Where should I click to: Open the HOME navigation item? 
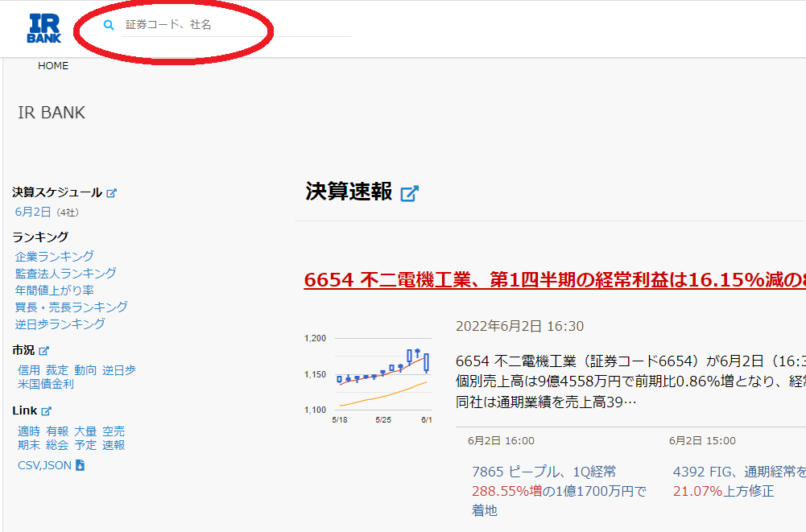tap(53, 66)
